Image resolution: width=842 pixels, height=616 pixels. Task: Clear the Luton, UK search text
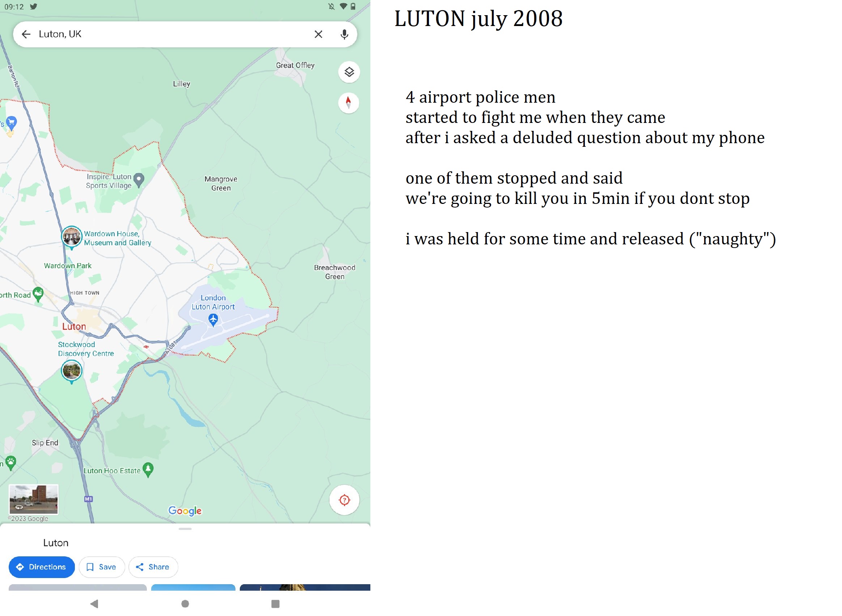[x=318, y=34]
